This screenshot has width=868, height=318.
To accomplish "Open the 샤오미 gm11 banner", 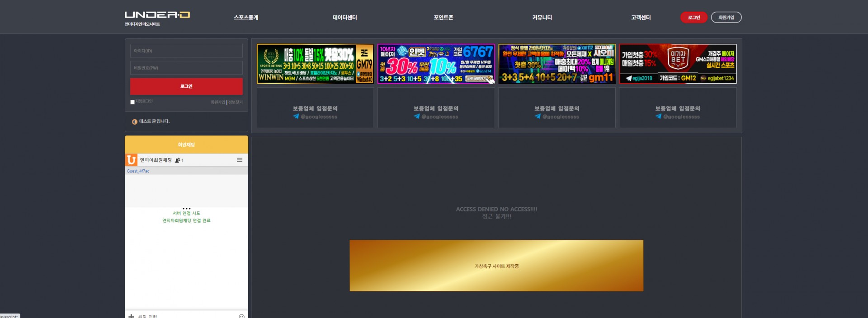I will [557, 64].
